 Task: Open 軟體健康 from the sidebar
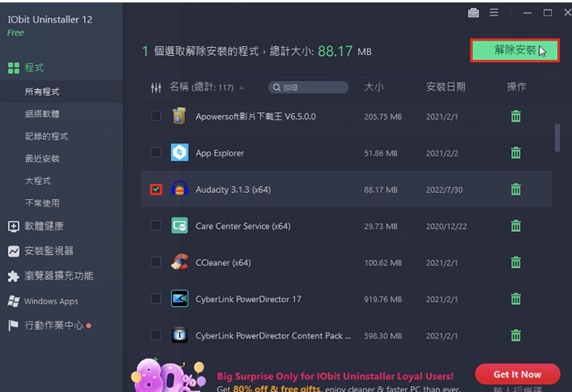tap(36, 226)
